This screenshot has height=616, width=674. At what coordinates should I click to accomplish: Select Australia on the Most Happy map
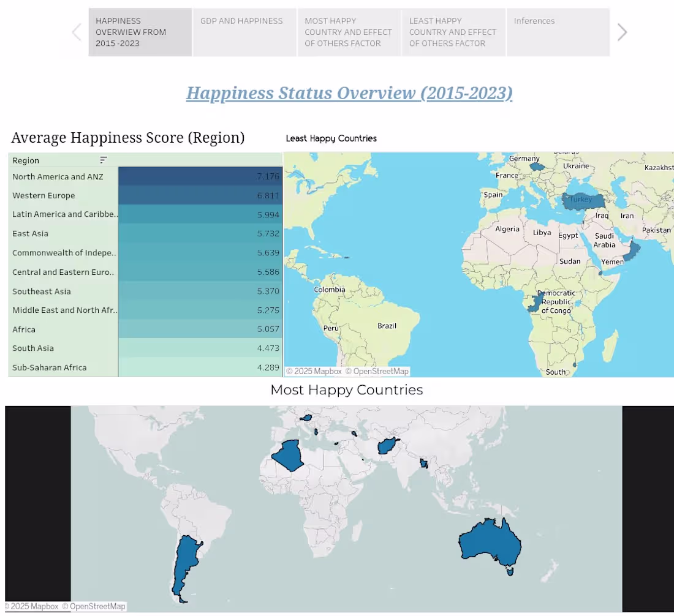click(x=489, y=542)
